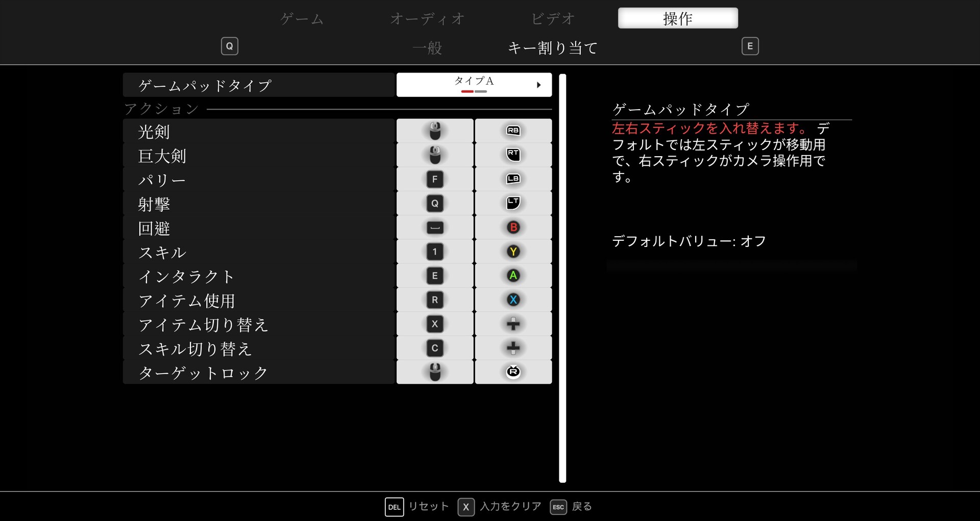The image size is (980, 521).
Task: Click the vertical scrollbar beside the key list
Action: click(x=562, y=278)
